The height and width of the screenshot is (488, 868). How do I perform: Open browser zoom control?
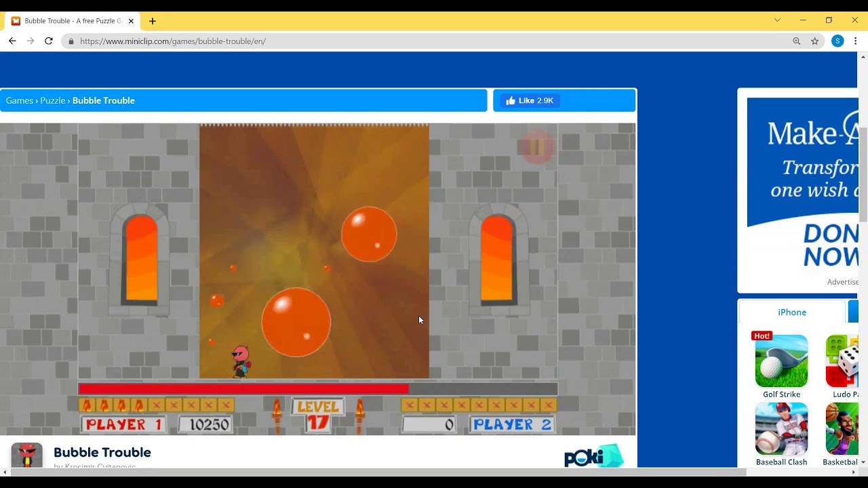point(797,41)
